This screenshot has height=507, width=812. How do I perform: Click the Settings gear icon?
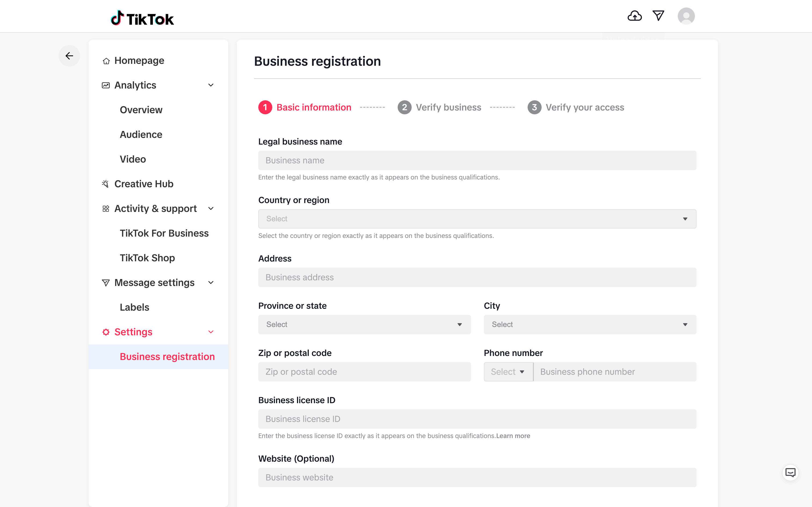point(106,332)
